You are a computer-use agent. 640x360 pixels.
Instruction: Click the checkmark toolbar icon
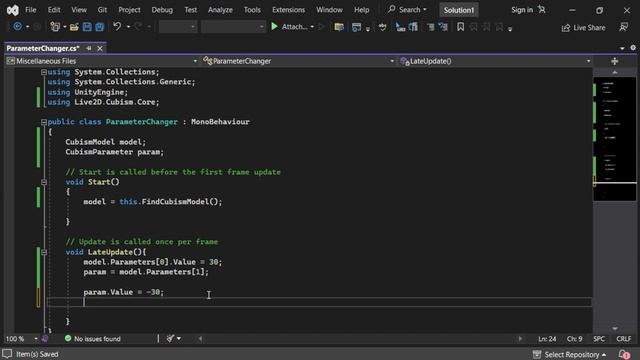click(x=382, y=27)
